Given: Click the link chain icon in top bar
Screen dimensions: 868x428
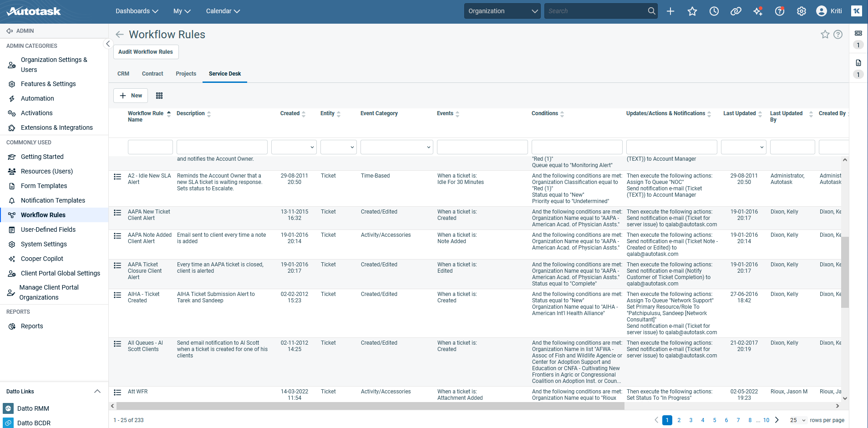Looking at the screenshot, I should [736, 11].
